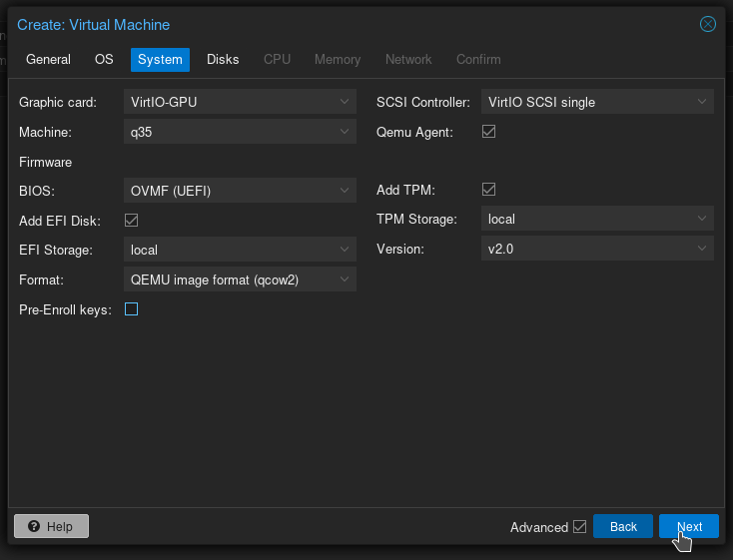Toggle the Qemu Agent checkbox
The image size is (733, 560).
pyautogui.click(x=489, y=131)
